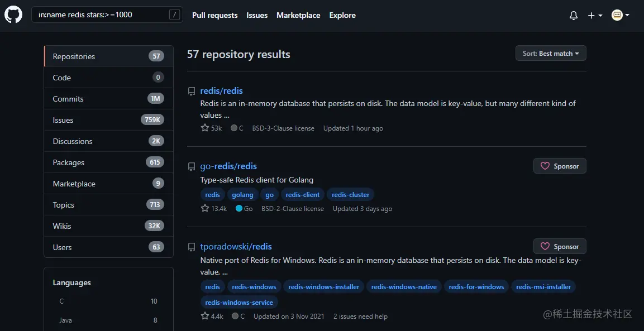The height and width of the screenshot is (331, 644).
Task: Click the redis-windows-installer topic tag
Action: [323, 287]
